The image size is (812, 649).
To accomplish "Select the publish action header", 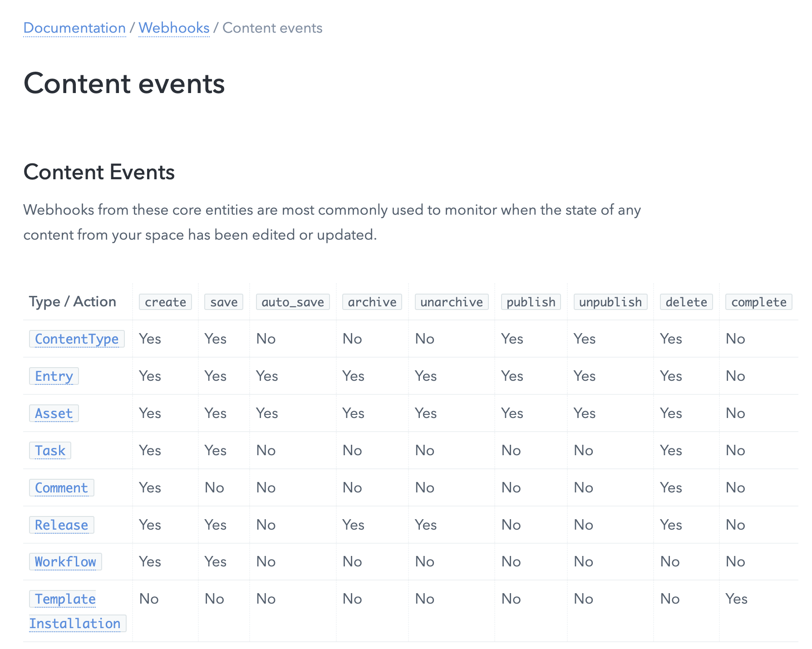I will point(531,302).
